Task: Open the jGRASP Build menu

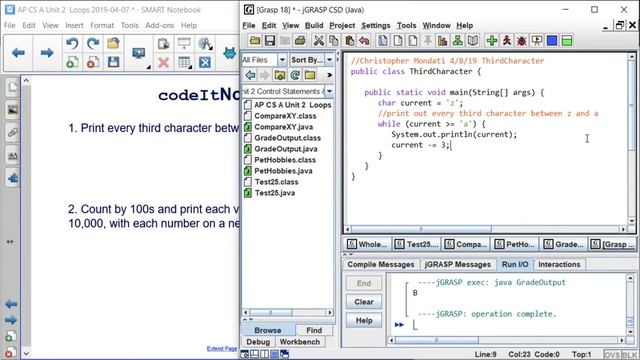Action: [x=314, y=25]
